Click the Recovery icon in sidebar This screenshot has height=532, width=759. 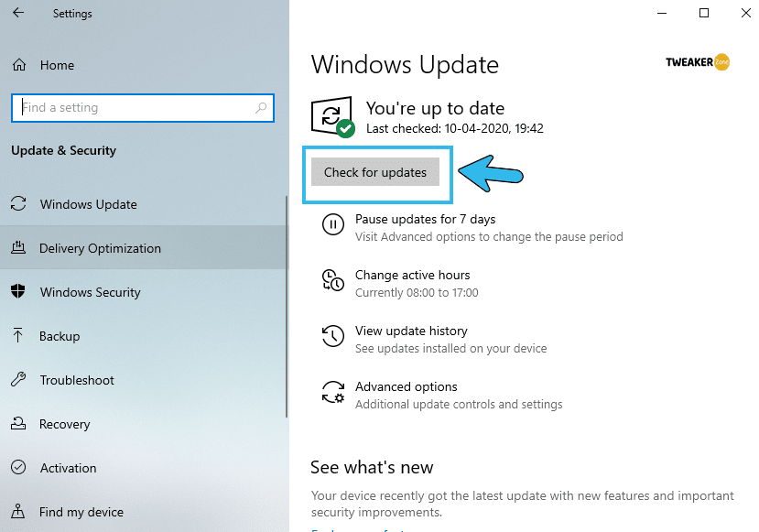18,424
